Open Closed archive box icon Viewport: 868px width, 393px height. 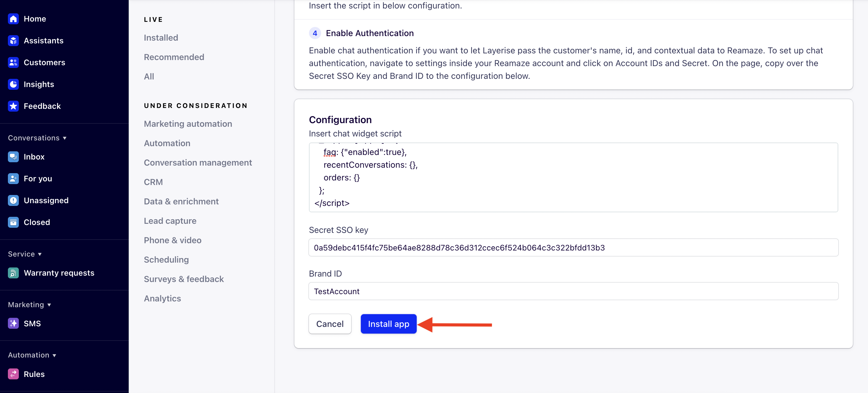pos(13,222)
